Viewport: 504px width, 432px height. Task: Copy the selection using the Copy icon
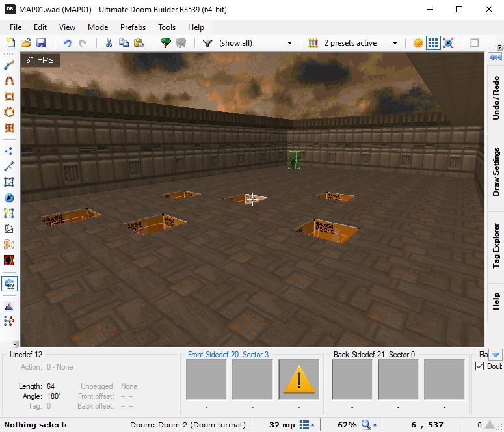pos(124,43)
